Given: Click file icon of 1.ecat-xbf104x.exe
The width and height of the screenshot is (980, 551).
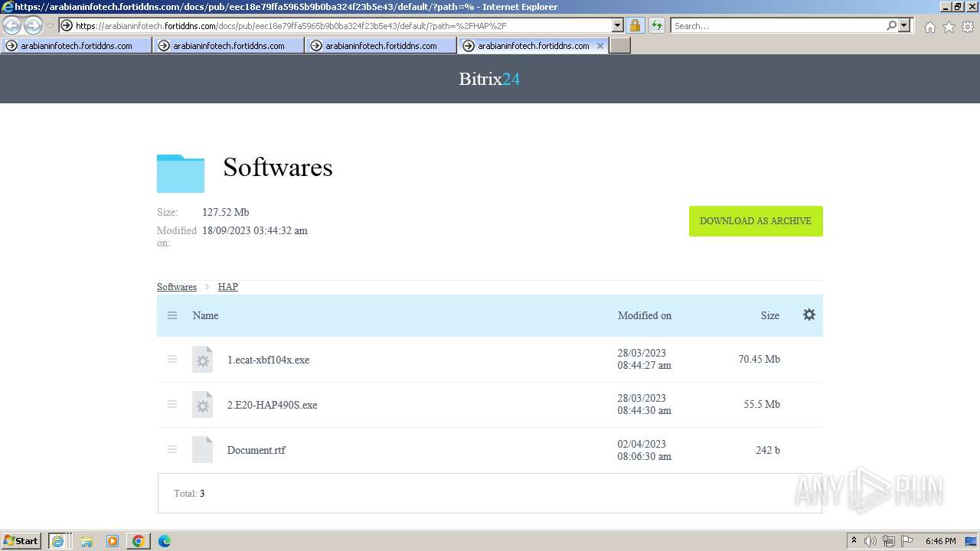Looking at the screenshot, I should [202, 360].
